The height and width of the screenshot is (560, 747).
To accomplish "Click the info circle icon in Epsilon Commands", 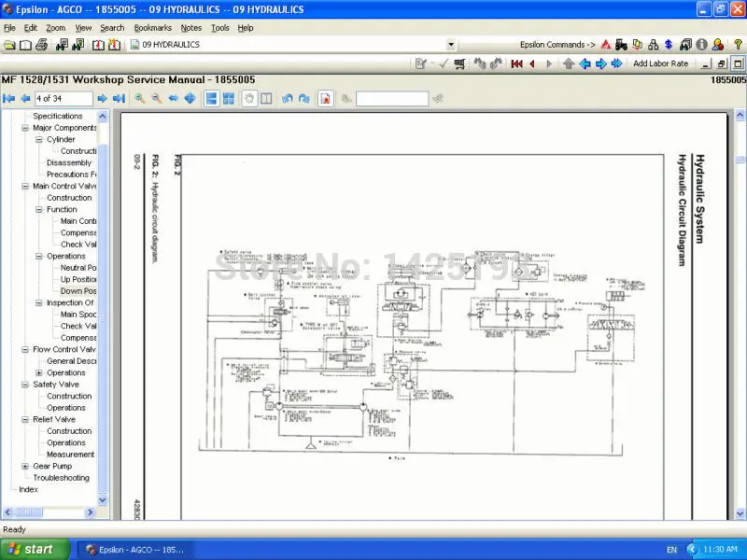I will 701,45.
